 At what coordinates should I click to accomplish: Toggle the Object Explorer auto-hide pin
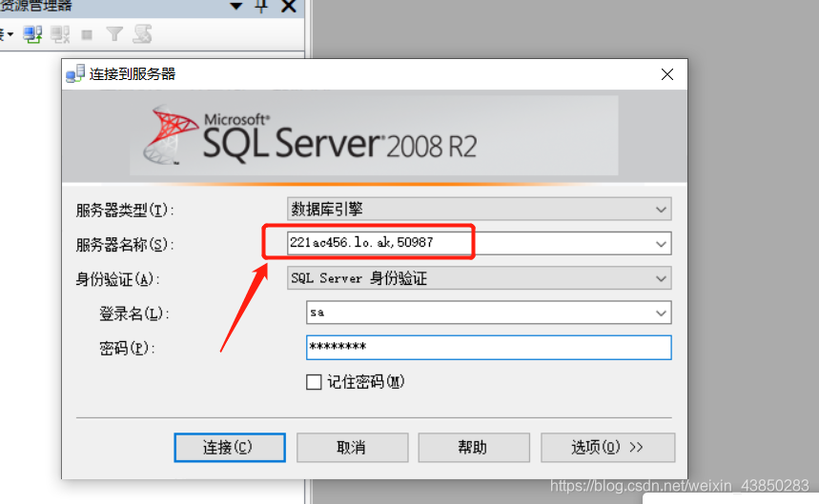pos(261,6)
